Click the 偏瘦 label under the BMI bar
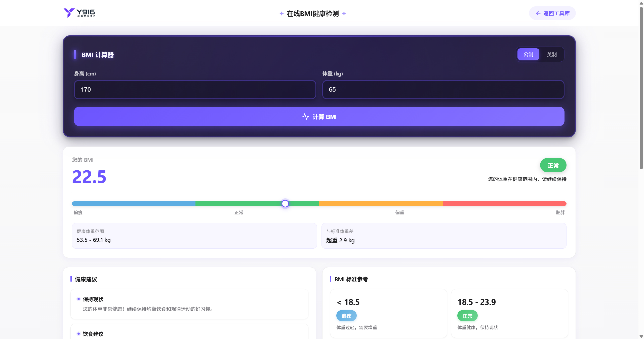Screen dimensions: 644x339 click(78, 212)
